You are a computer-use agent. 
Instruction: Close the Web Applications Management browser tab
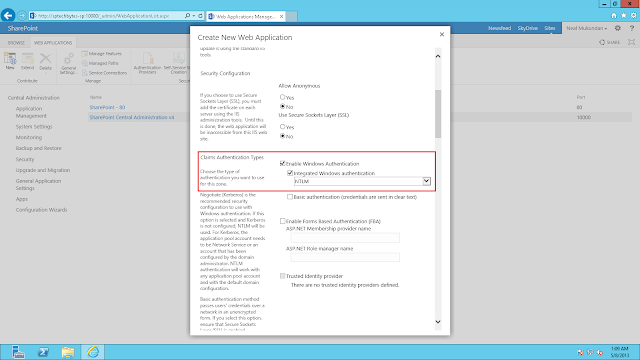[x=281, y=16]
